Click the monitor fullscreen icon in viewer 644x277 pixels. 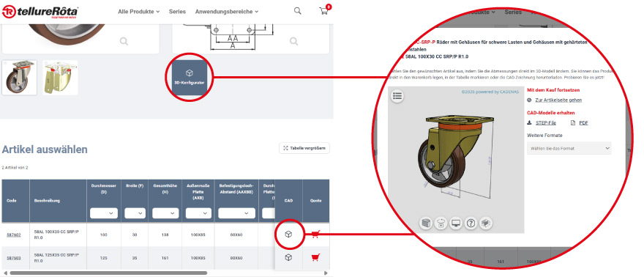click(x=456, y=224)
